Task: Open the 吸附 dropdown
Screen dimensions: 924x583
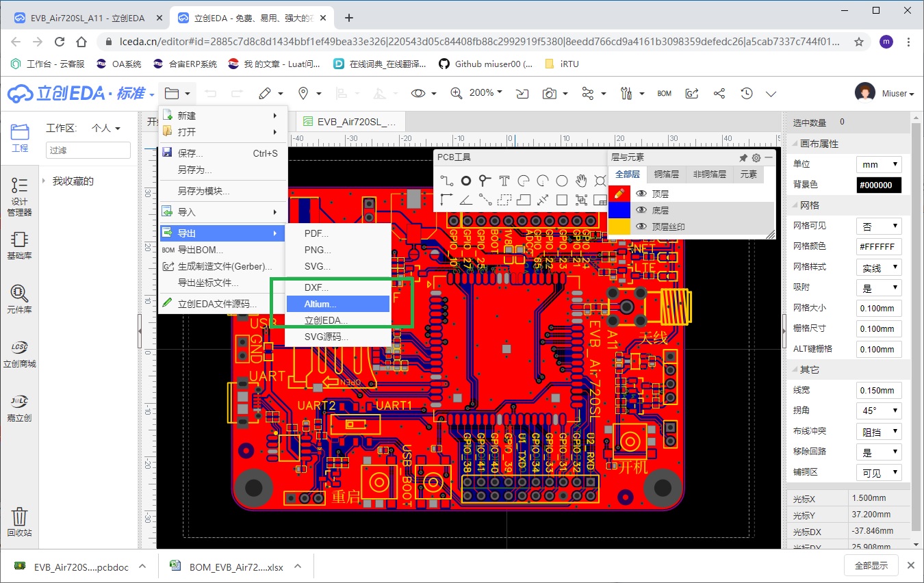Action: point(879,287)
